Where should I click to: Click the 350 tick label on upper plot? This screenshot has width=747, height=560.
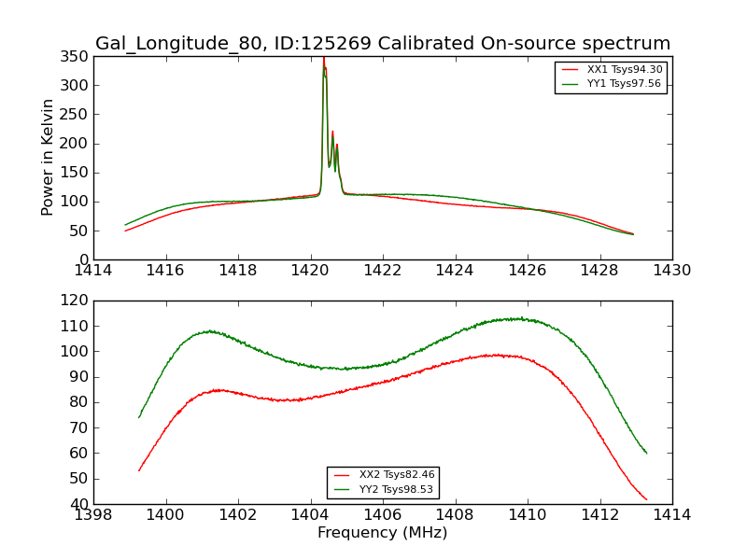pos(75,57)
